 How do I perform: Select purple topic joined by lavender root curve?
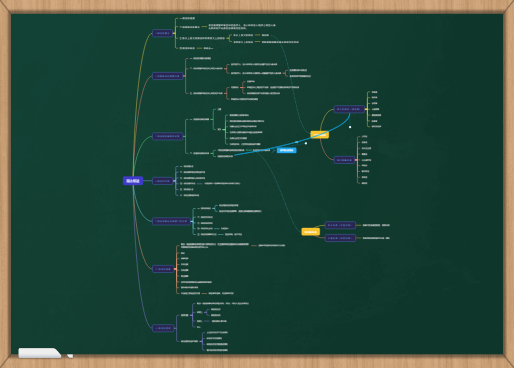click(x=163, y=328)
